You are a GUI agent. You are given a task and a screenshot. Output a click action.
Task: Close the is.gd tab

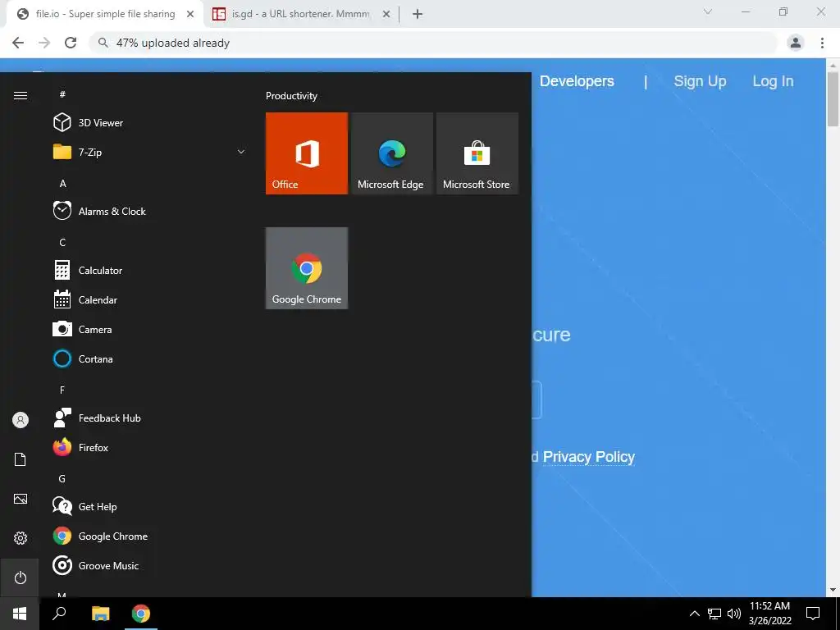coord(386,15)
